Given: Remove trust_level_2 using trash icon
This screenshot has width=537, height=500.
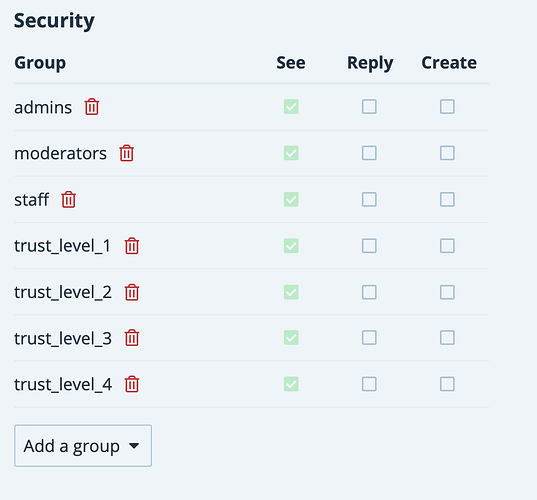Looking at the screenshot, I should (132, 292).
